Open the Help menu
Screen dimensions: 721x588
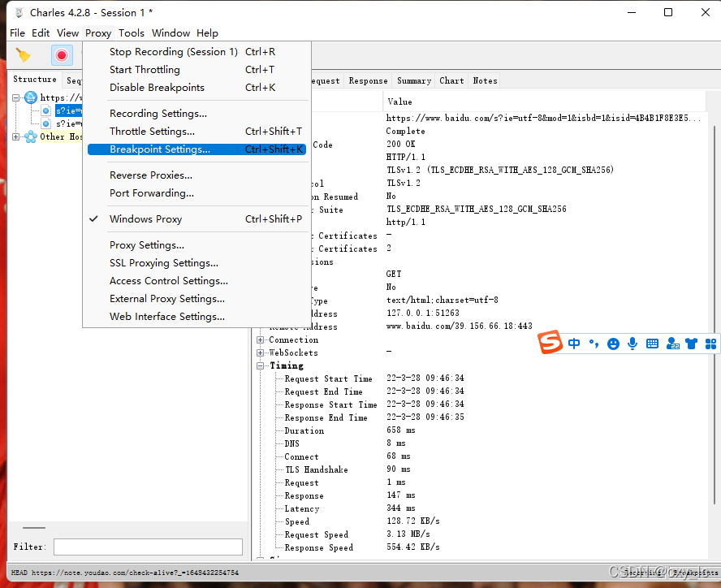point(207,33)
